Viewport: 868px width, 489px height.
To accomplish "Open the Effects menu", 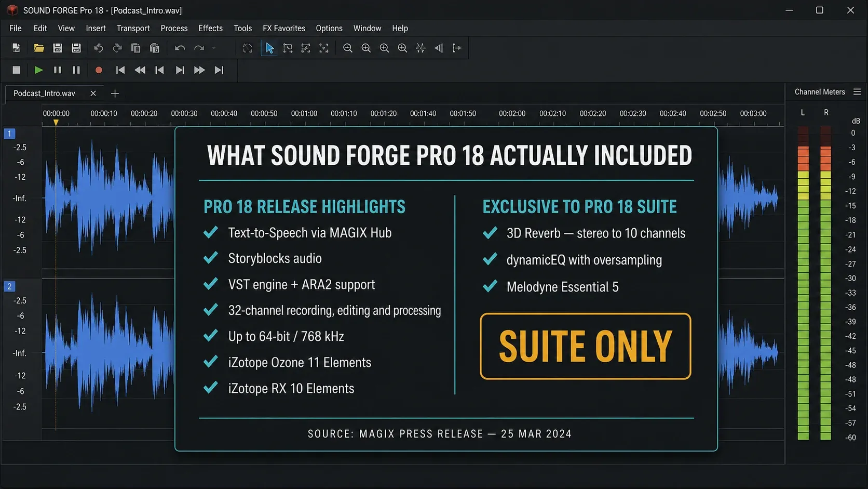I will pos(210,28).
